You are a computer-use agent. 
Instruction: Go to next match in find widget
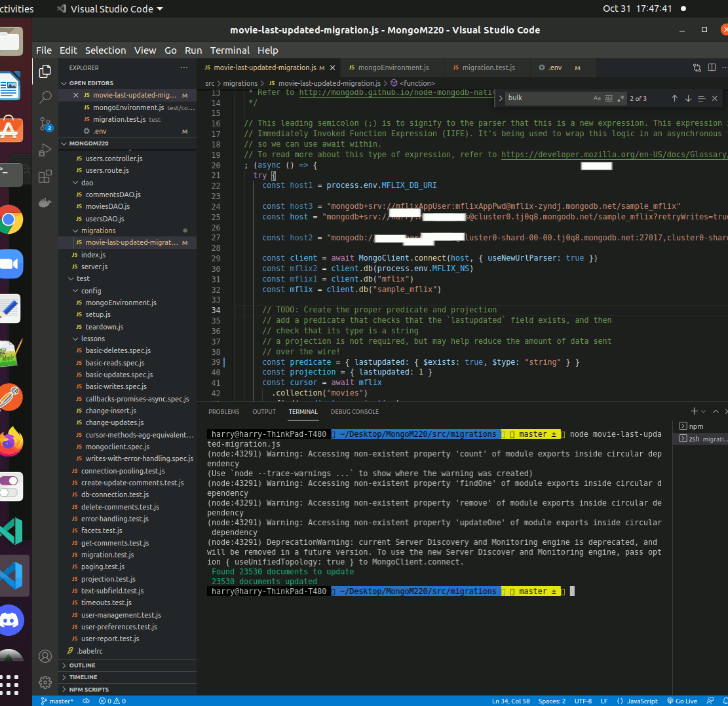tap(688, 98)
